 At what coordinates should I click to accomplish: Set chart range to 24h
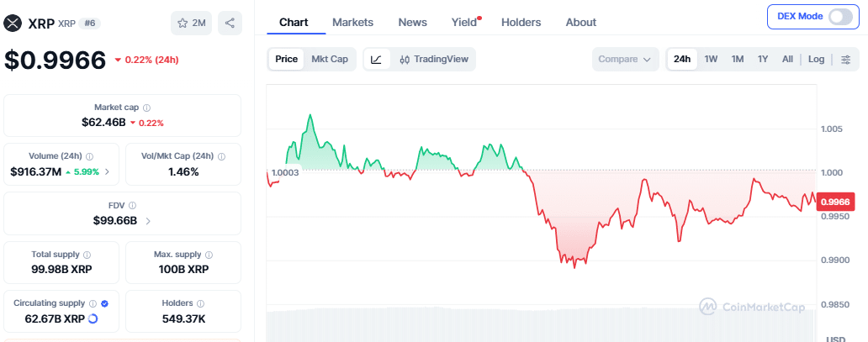[682, 59]
